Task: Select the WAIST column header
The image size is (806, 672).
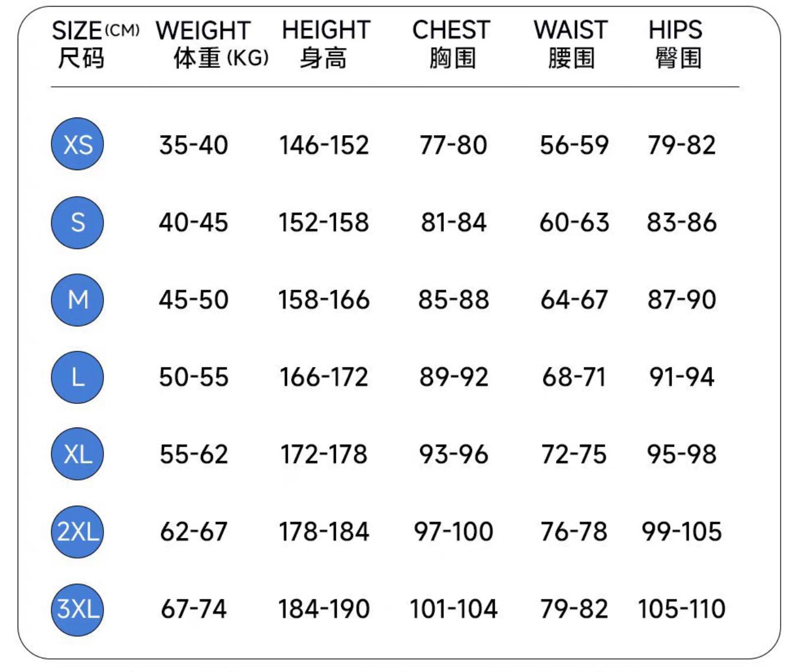Action: click(x=571, y=44)
